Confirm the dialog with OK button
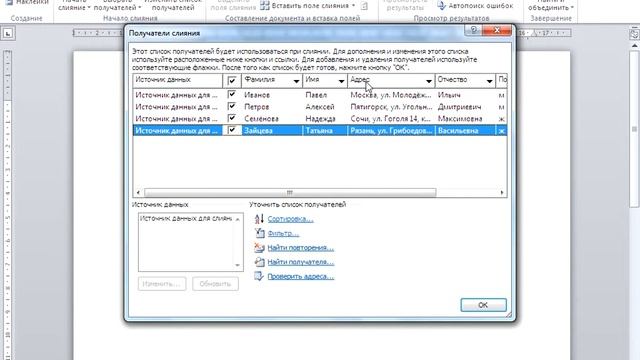This screenshot has width=640, height=360. click(x=483, y=305)
